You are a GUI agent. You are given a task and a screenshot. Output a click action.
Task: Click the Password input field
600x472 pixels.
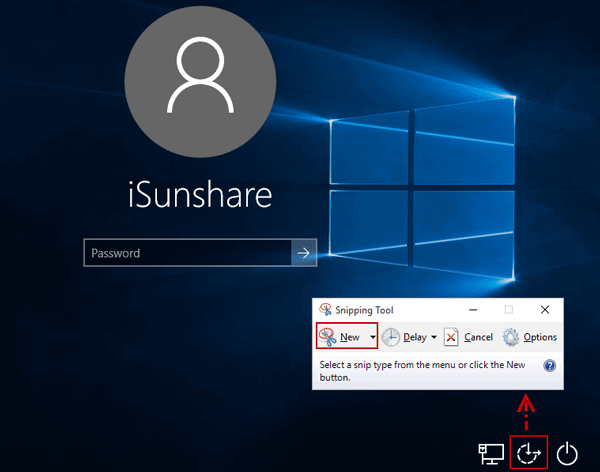click(188, 253)
